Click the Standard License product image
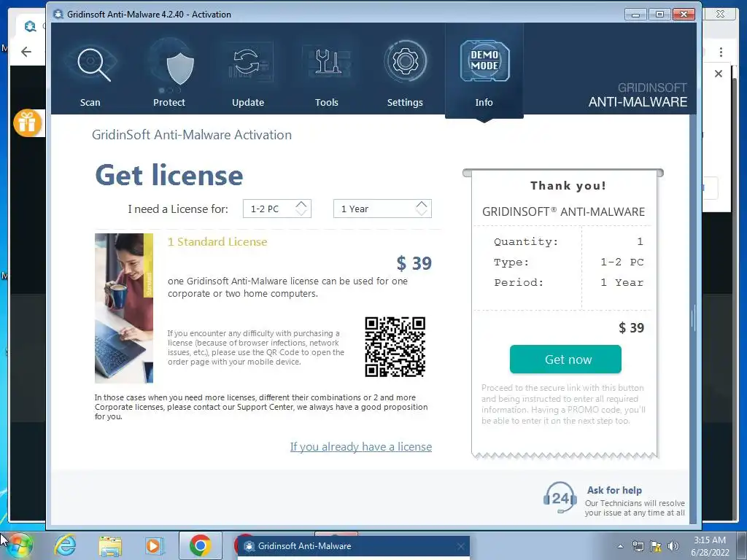This screenshot has height=560, width=747. click(124, 308)
